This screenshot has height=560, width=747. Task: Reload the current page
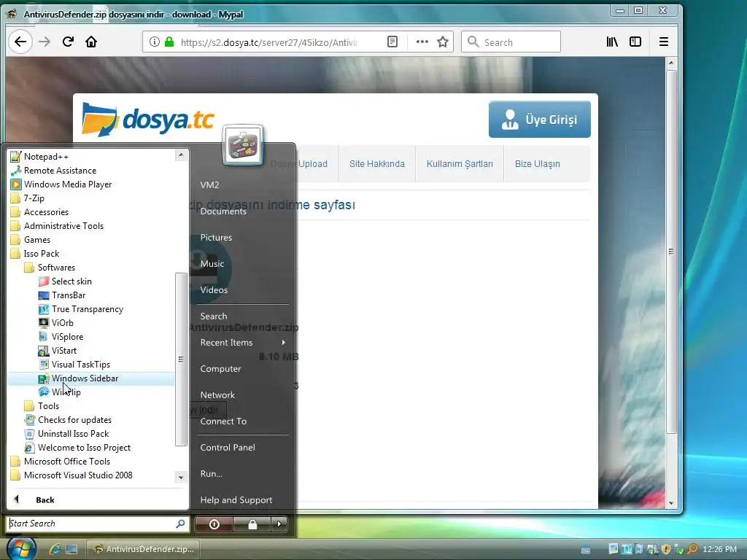[68, 42]
